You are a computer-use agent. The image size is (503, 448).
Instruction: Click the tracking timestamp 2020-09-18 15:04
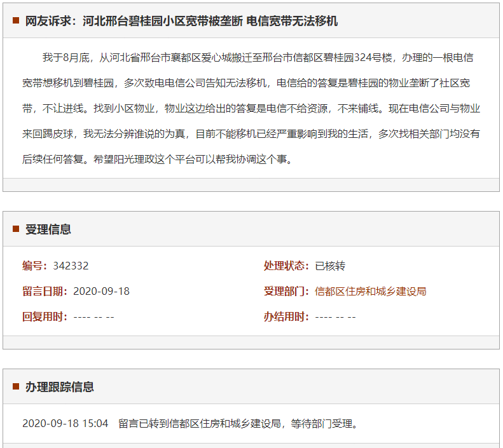(65, 423)
